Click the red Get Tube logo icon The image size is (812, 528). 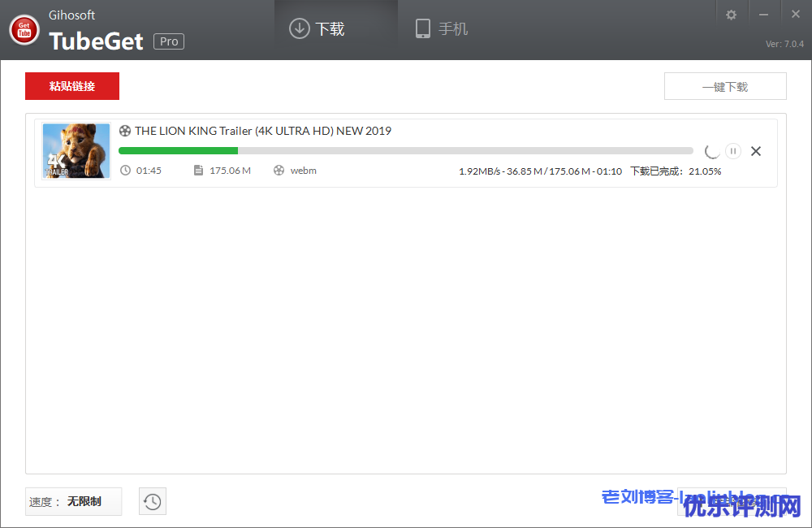pos(24,30)
